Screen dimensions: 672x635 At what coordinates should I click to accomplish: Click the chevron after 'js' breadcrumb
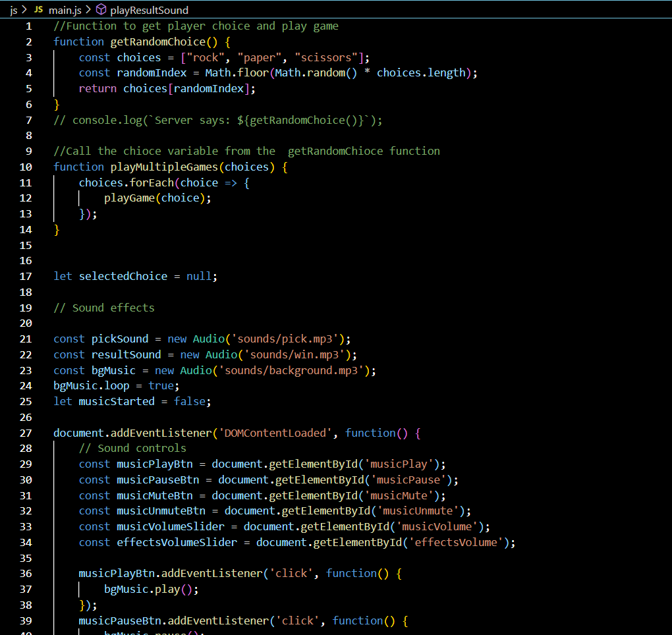point(25,9)
